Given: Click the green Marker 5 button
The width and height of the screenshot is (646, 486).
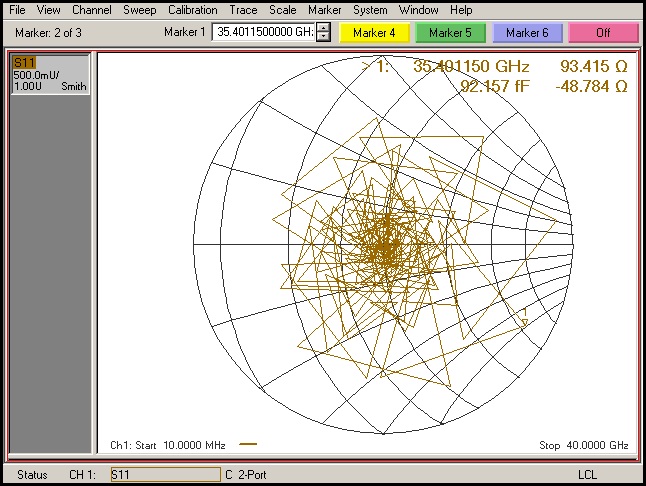Looking at the screenshot, I should (450, 33).
